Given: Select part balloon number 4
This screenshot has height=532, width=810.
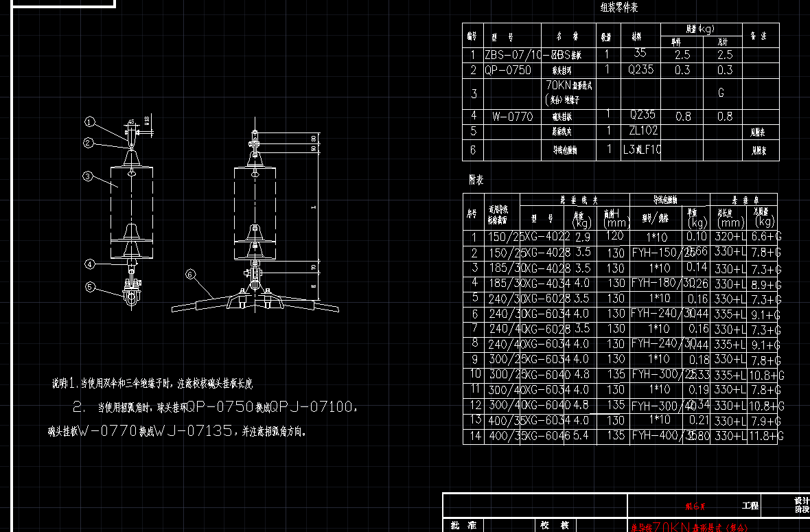Looking at the screenshot, I should click(x=90, y=264).
